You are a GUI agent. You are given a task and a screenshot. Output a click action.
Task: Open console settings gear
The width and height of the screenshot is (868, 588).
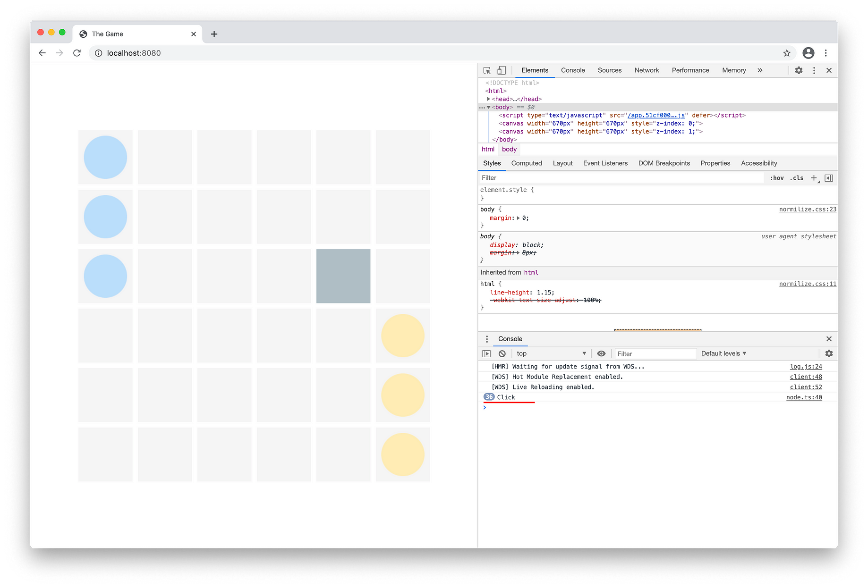click(x=829, y=353)
